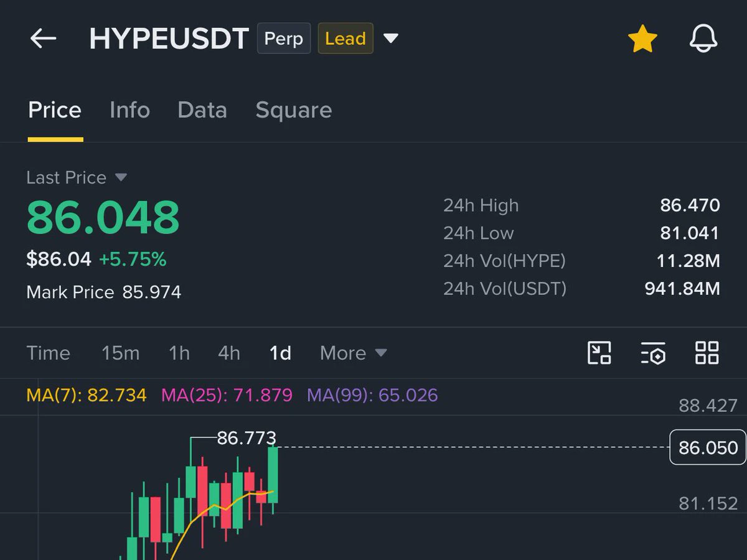
Task: Select the 1d chart interval
Action: pyautogui.click(x=280, y=353)
